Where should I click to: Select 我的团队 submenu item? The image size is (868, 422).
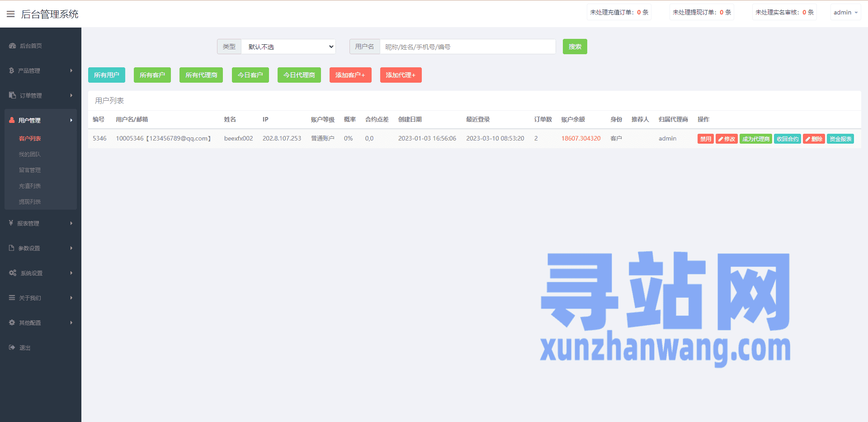tap(30, 154)
